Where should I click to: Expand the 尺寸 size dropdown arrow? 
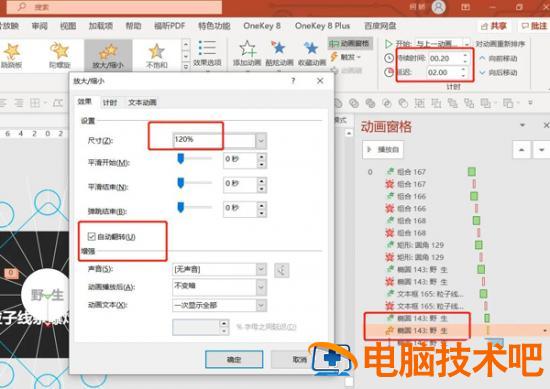(x=261, y=141)
